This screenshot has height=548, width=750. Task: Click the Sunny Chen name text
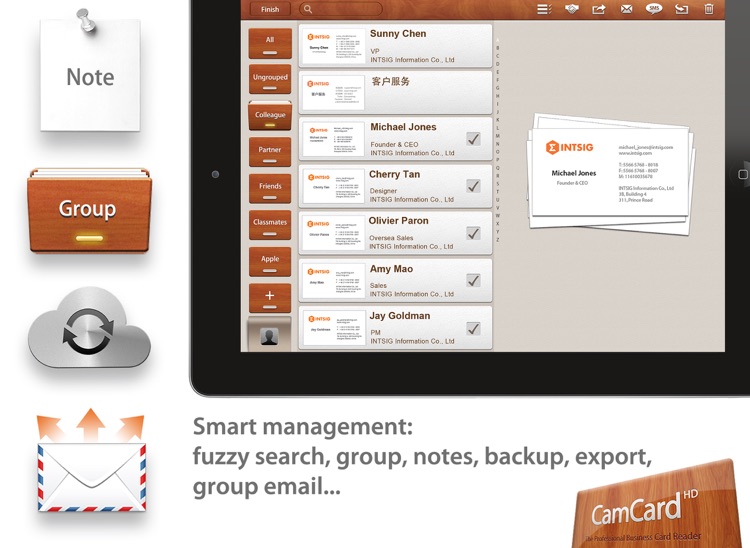point(397,33)
